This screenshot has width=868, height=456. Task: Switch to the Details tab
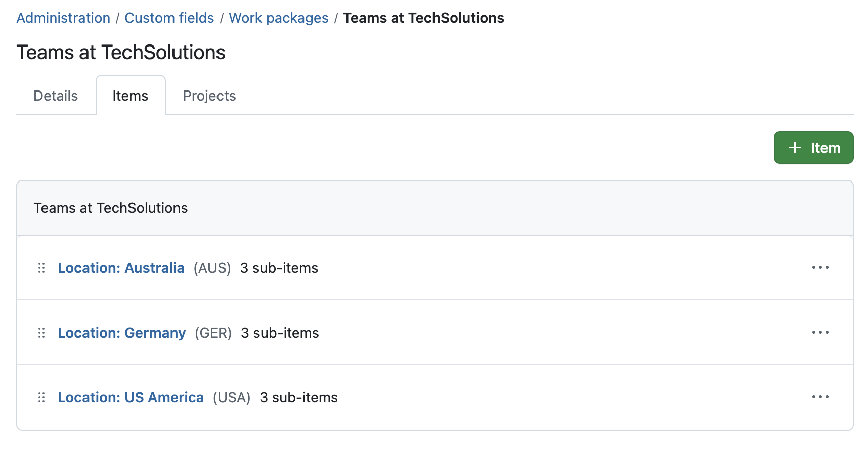[x=56, y=96]
